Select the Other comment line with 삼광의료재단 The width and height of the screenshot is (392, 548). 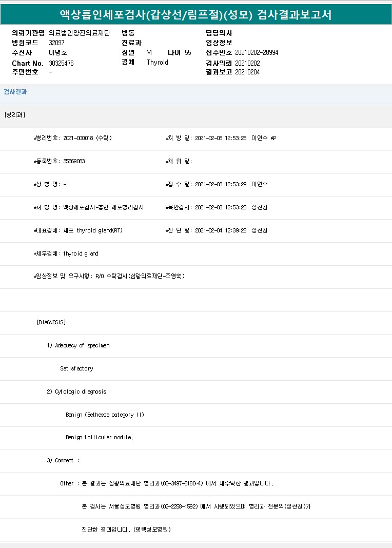click(166, 483)
